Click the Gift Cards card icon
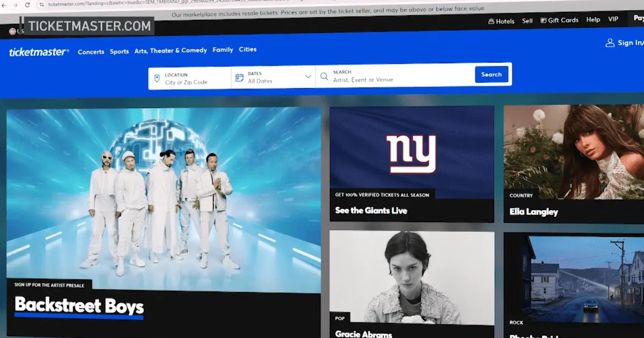The height and width of the screenshot is (338, 644). [x=543, y=20]
